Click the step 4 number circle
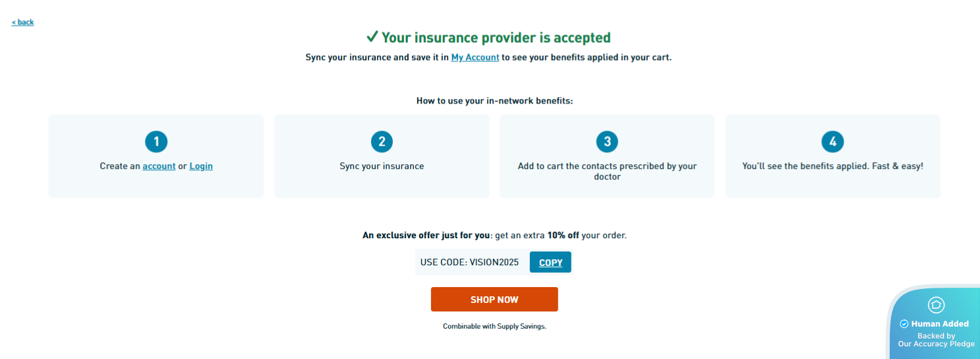980x359 pixels. [x=832, y=141]
